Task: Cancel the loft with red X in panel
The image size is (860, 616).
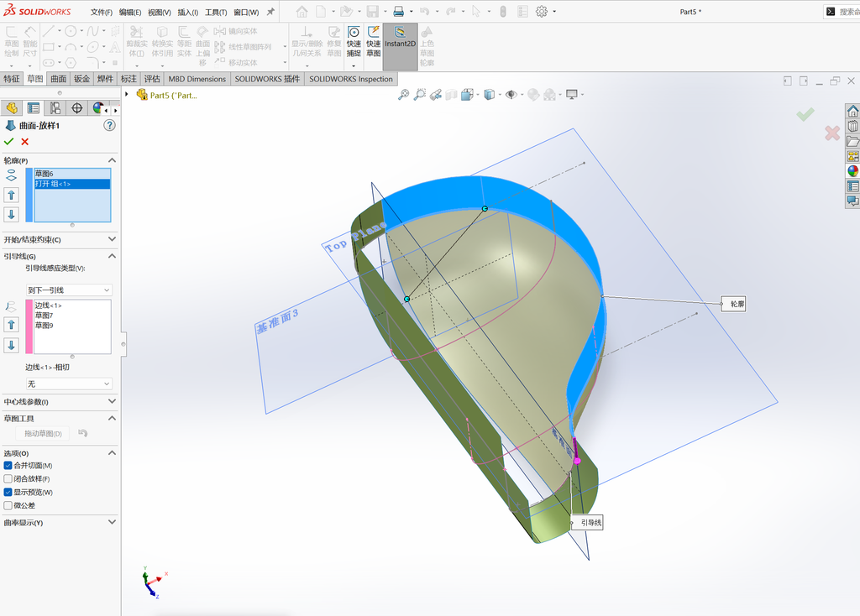Action: click(24, 141)
